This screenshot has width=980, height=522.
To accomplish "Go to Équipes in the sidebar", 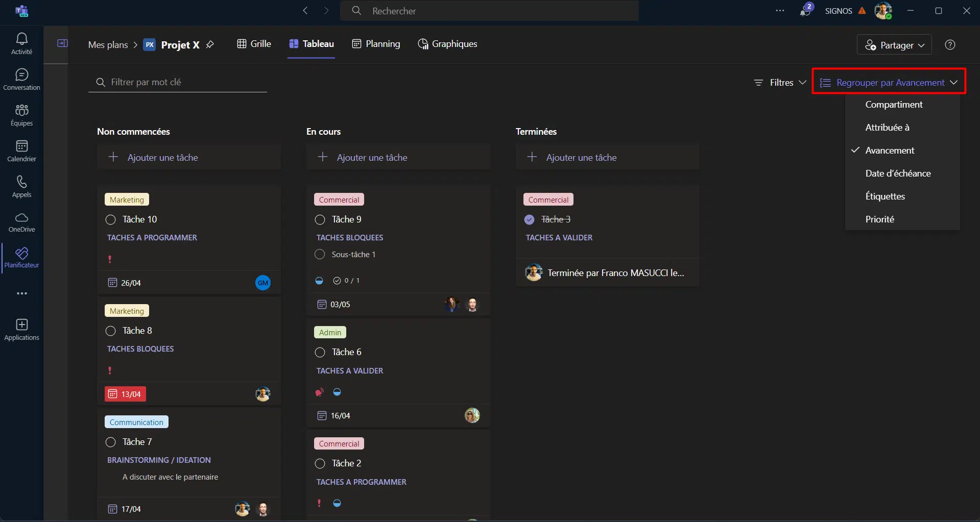I will point(21,115).
